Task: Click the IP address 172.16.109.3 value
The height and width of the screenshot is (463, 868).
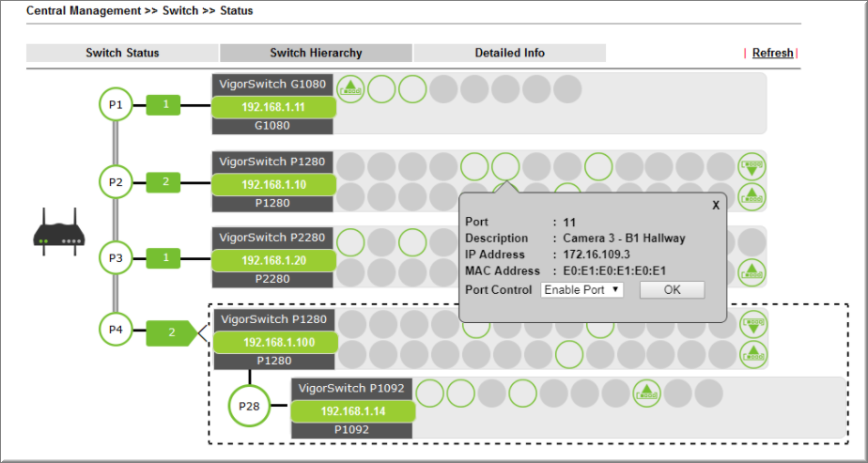Action: point(597,255)
